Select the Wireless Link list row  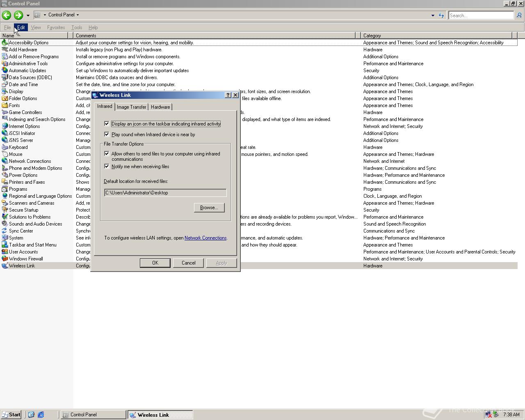[259, 266]
